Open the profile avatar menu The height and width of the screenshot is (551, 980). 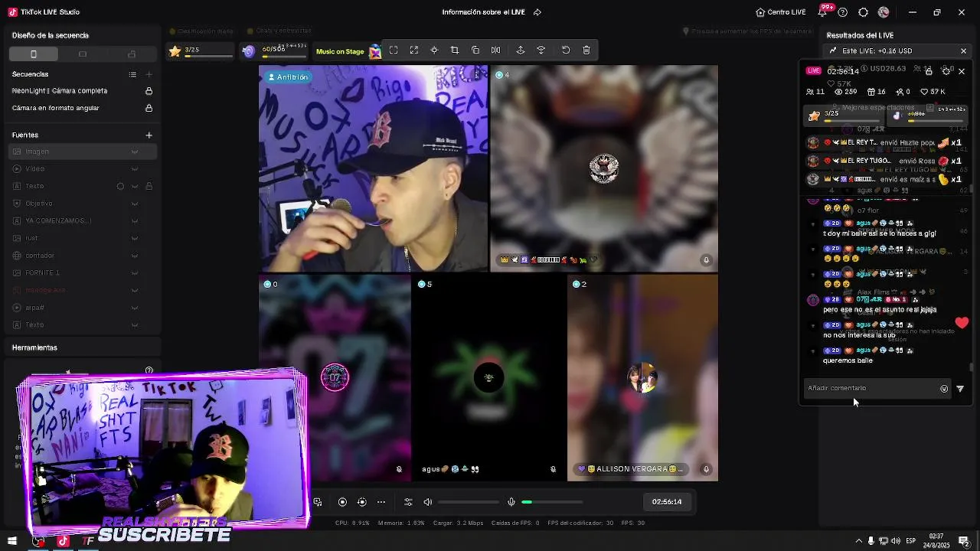click(x=884, y=12)
